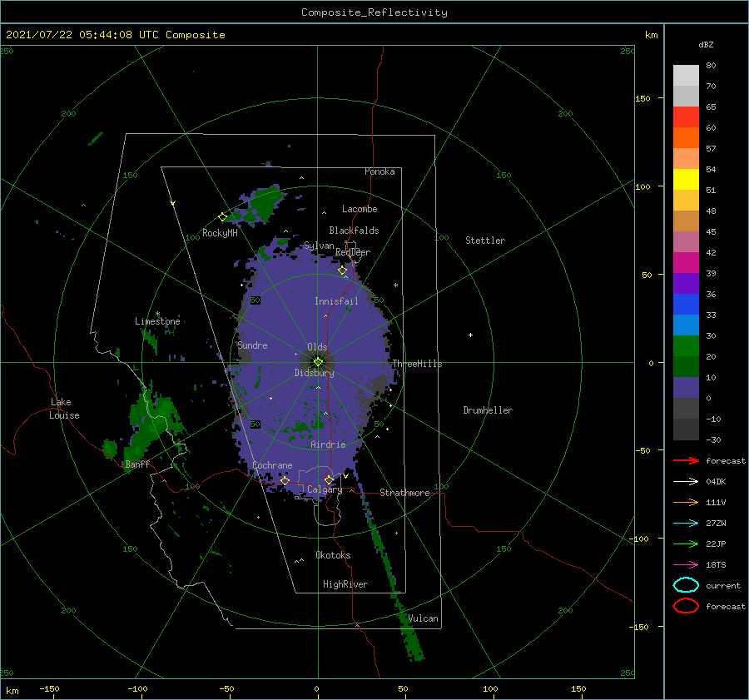Viewport: 749px width, 700px height.
Task: Select the cyan 27ZW arrow icon
Action: [686, 524]
